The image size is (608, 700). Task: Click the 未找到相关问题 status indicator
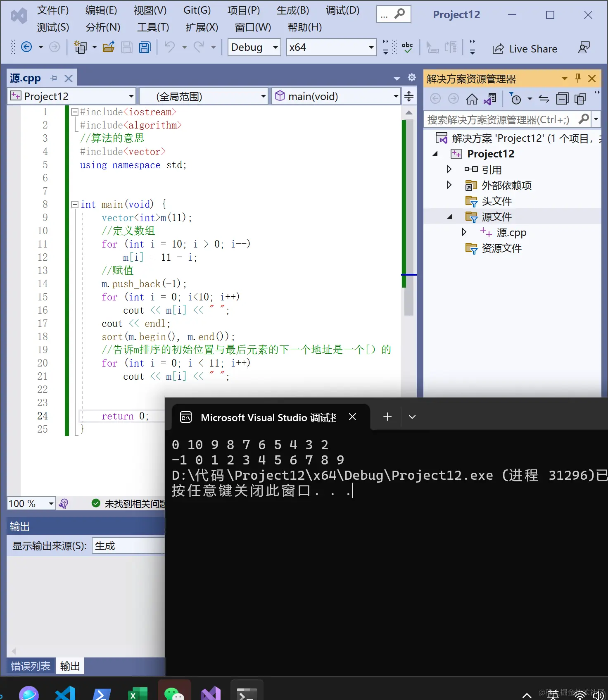128,503
